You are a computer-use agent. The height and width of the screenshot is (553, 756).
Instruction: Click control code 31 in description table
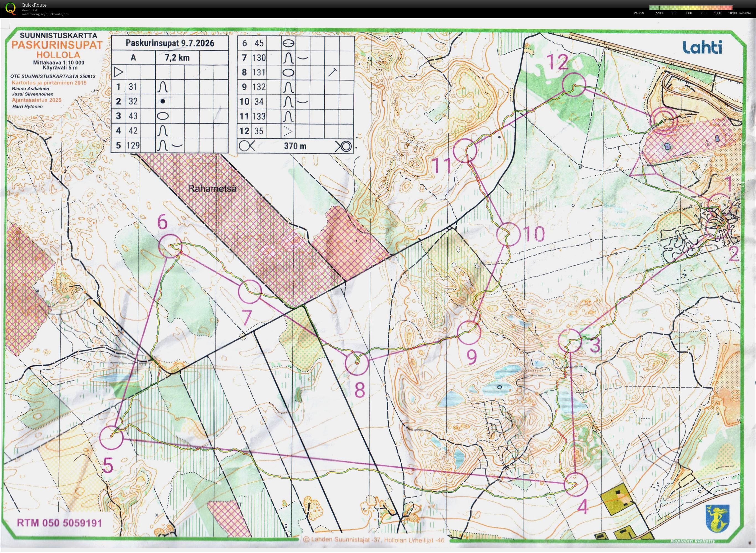pos(133,87)
